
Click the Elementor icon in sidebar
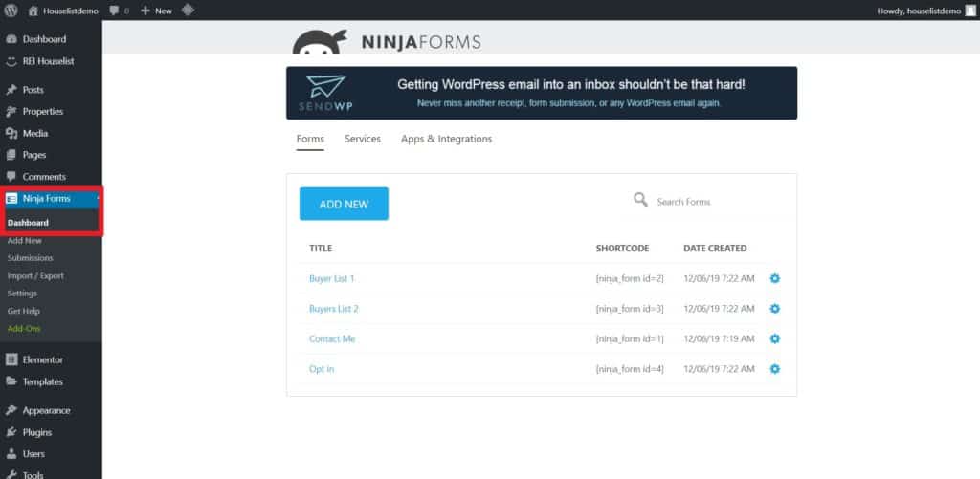coord(11,359)
